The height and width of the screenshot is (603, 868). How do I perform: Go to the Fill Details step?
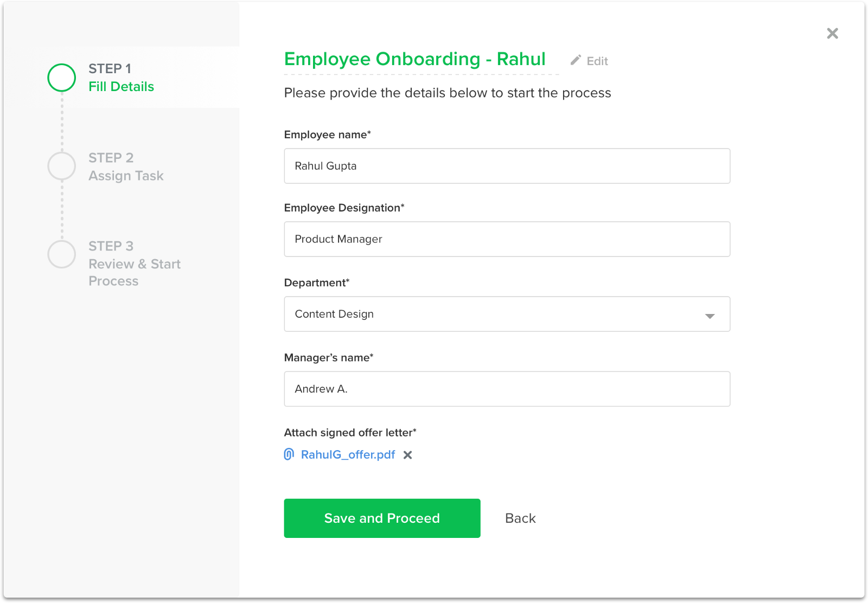pos(121,87)
